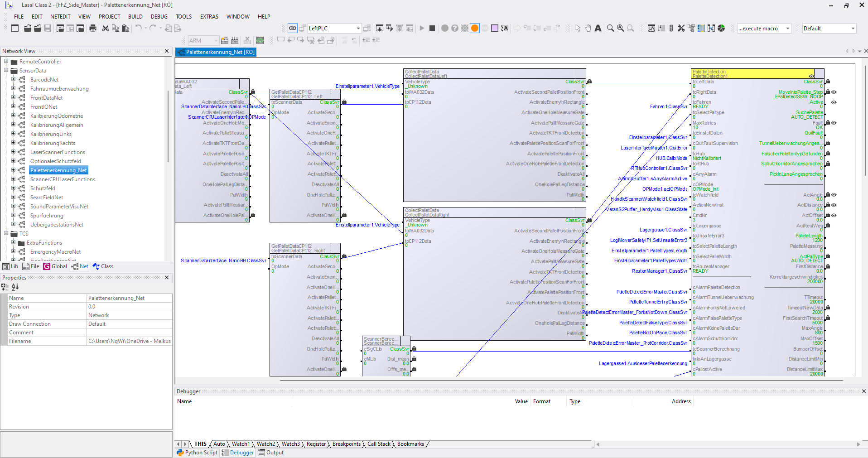Select the hand pan tool
868x458 pixels.
click(x=588, y=28)
